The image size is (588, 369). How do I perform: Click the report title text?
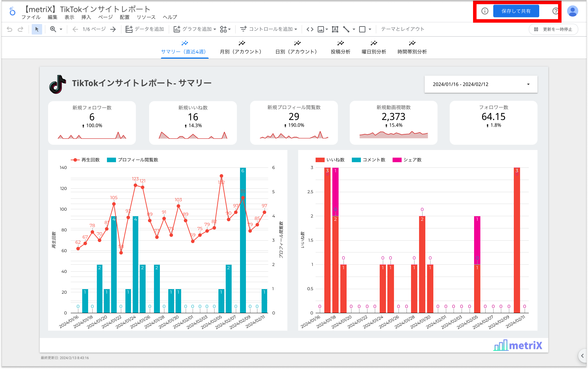pos(86,9)
